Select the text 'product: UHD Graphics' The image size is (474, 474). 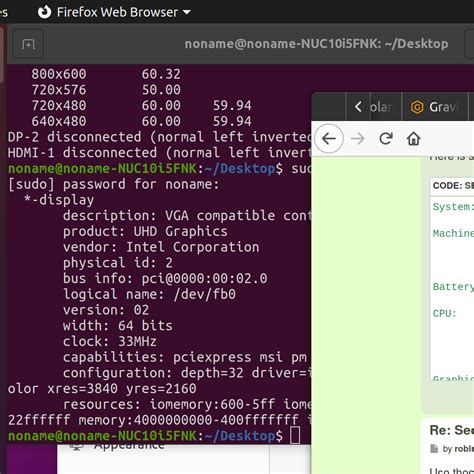(145, 231)
